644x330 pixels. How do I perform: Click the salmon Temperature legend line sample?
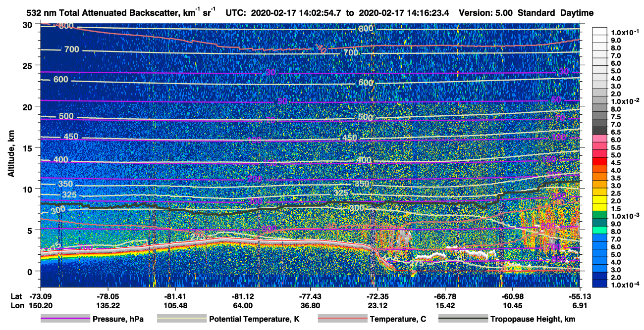342,319
